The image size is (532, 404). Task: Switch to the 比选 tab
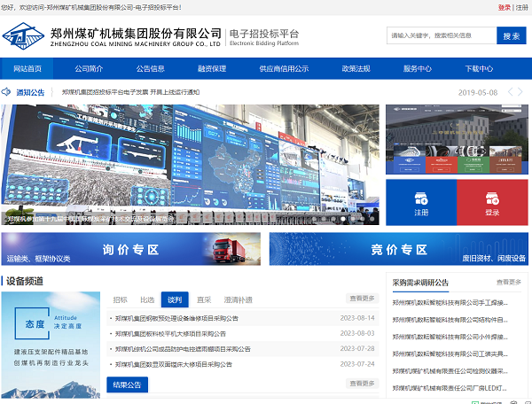click(x=147, y=299)
